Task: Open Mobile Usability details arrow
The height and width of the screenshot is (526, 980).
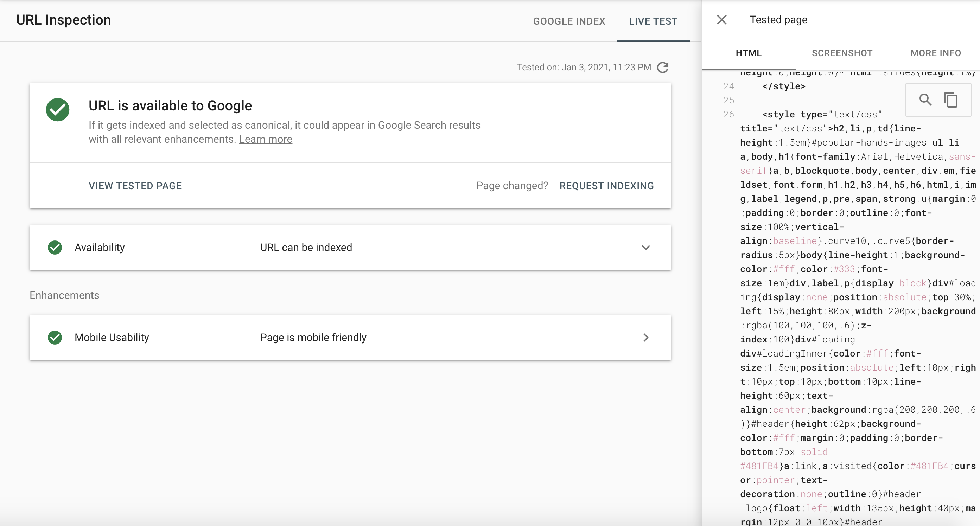Action: point(645,337)
